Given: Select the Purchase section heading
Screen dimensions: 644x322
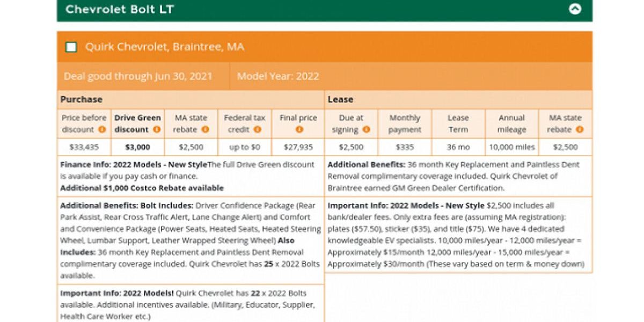Looking at the screenshot, I should click(81, 99).
